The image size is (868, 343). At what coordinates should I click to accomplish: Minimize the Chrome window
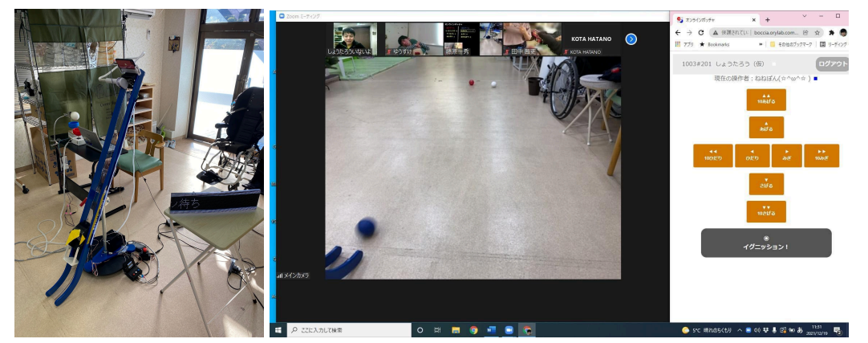tap(821, 16)
